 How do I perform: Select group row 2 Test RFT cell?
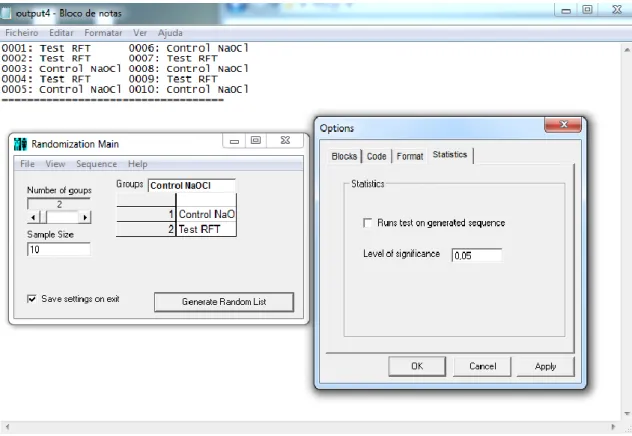pos(206,229)
